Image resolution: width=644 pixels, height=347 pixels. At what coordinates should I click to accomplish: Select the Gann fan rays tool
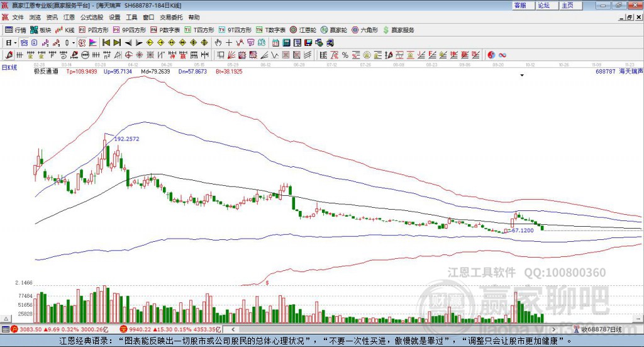coord(231,55)
